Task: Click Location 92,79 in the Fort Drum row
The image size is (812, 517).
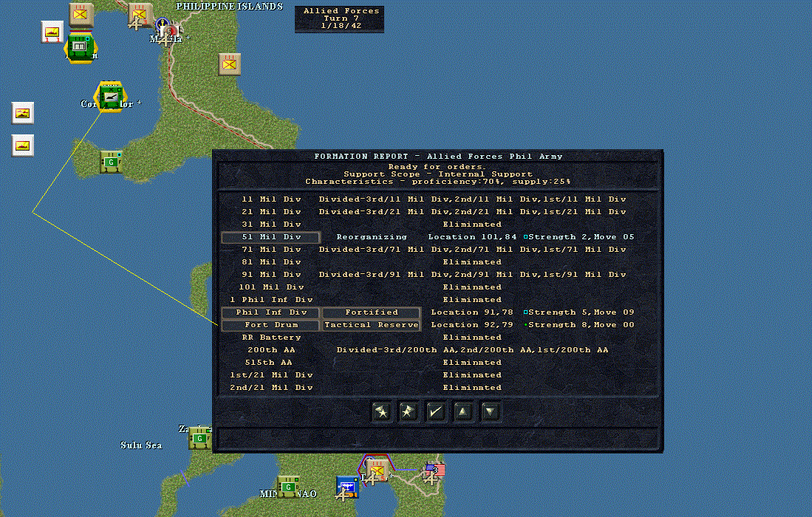Action: 472,325
